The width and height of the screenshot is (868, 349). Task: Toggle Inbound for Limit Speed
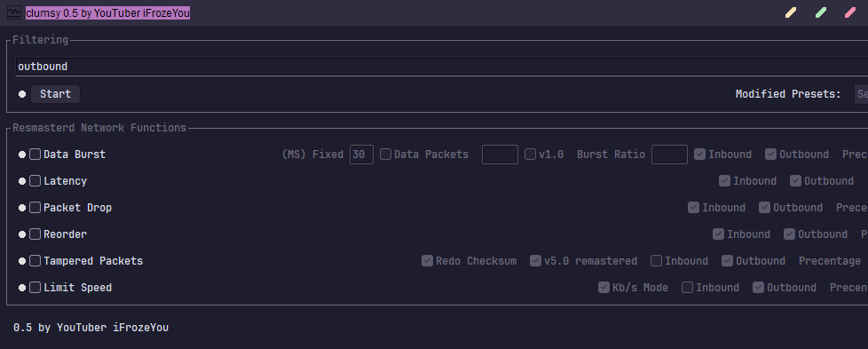coord(687,288)
